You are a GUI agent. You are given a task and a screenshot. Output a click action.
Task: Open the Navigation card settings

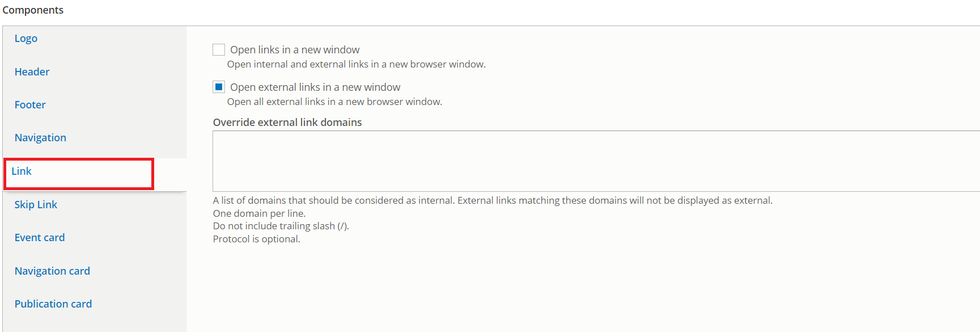[52, 271]
